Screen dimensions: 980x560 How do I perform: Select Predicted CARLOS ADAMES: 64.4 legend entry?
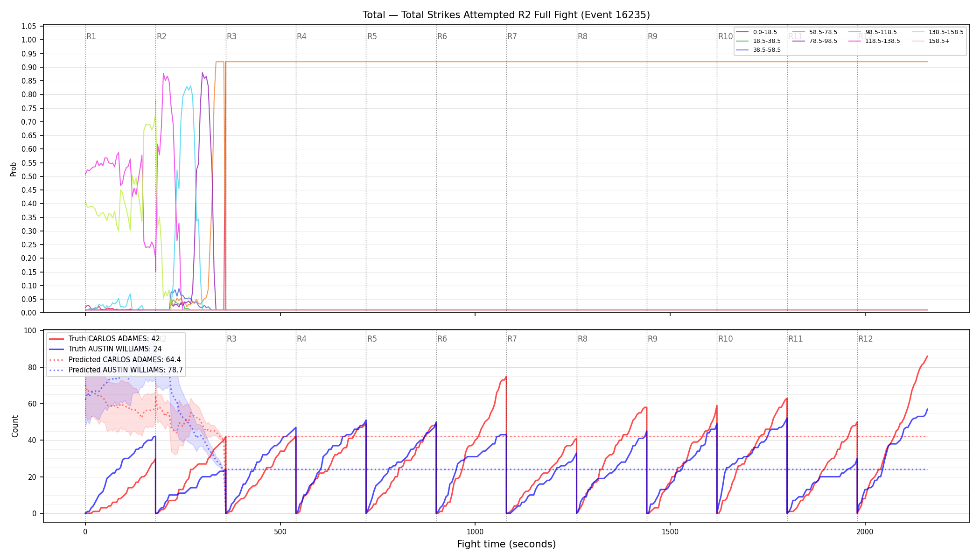point(115,360)
